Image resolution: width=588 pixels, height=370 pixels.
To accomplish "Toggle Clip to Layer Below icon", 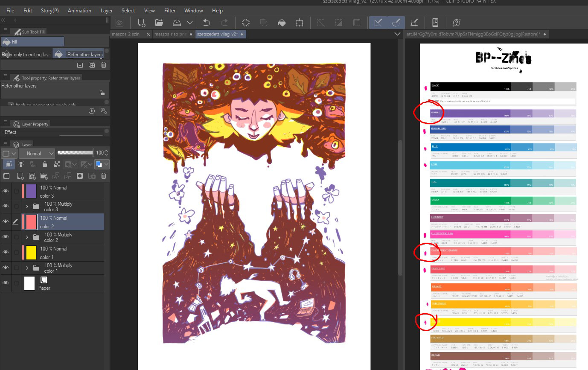I will click(9, 164).
